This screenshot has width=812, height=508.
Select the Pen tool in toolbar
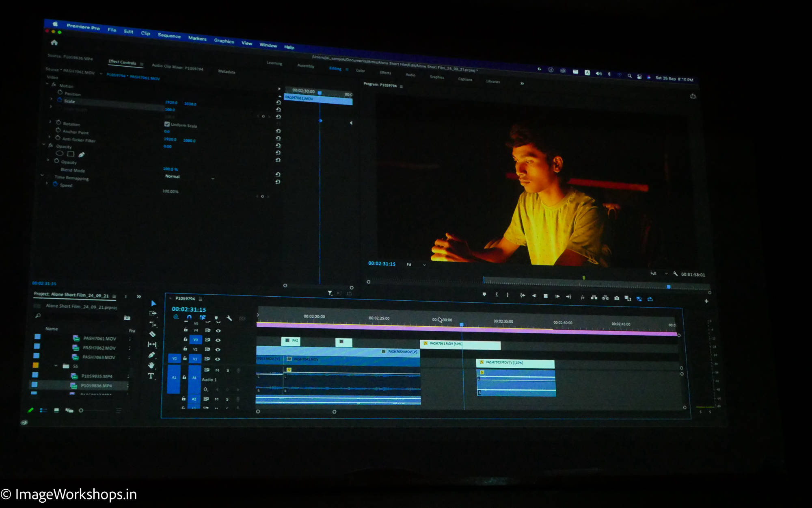[x=152, y=355]
